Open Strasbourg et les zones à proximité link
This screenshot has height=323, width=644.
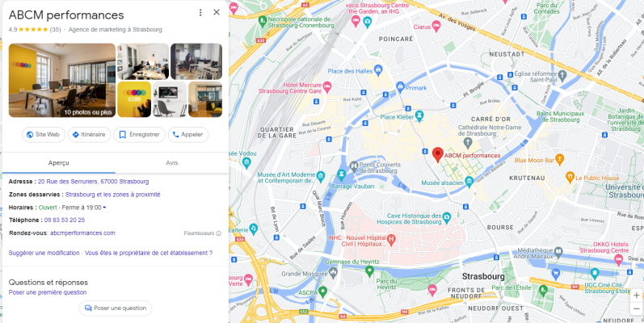(x=113, y=195)
